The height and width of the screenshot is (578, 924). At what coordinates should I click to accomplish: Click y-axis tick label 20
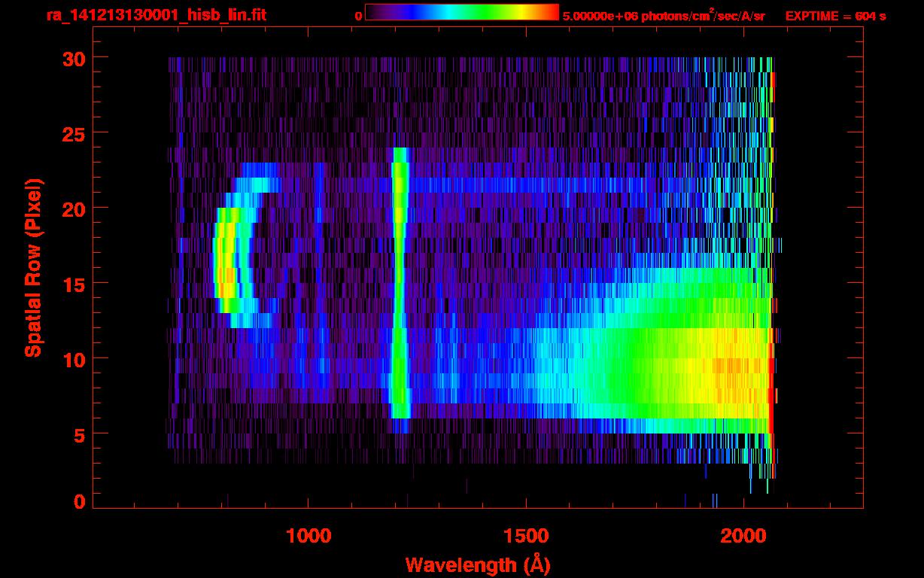74,208
